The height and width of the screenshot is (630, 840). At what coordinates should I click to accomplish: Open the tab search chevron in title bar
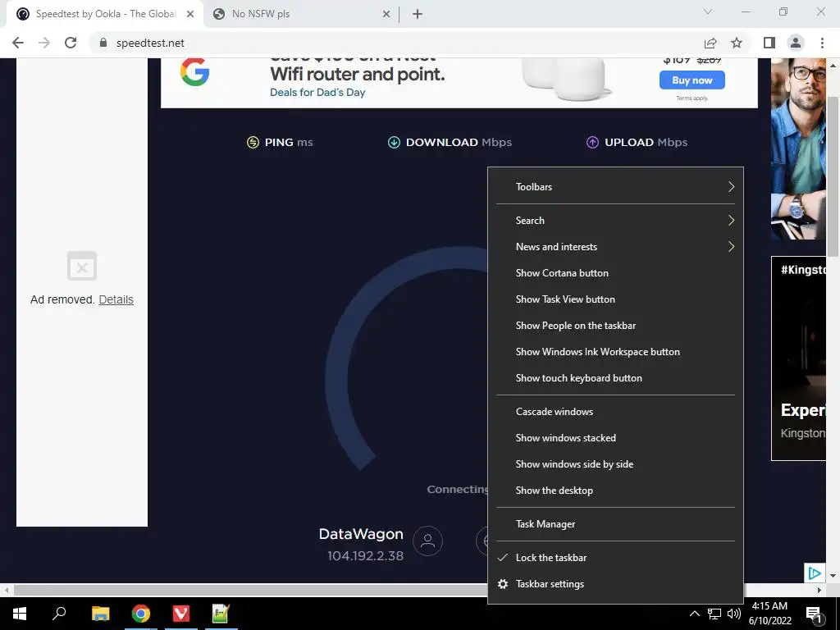[x=708, y=11]
